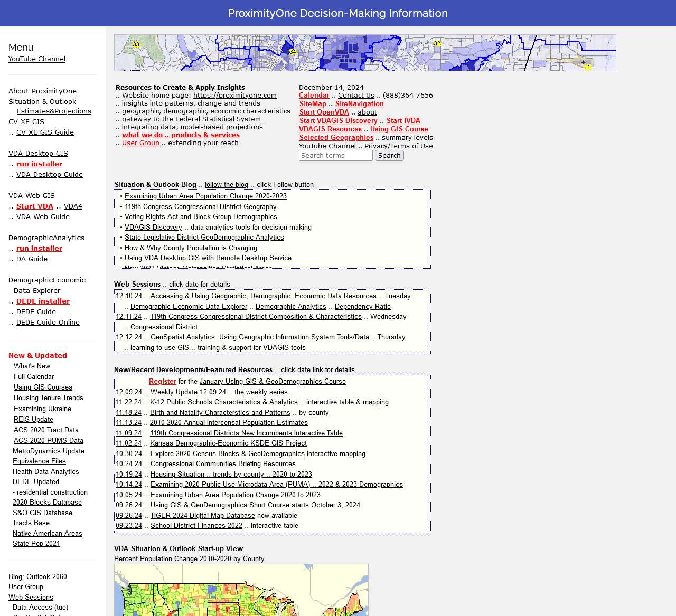
Task: Open the proximityone.com homepage link
Action: point(235,96)
